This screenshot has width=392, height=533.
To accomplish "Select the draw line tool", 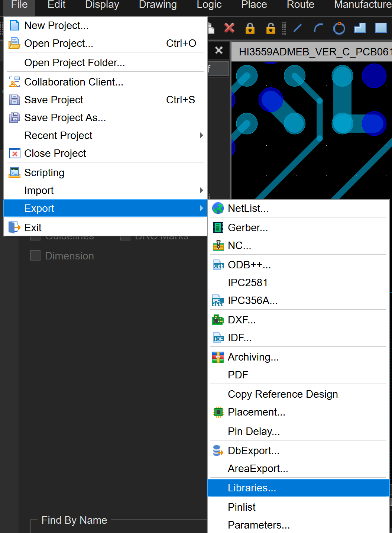I will click(x=298, y=28).
